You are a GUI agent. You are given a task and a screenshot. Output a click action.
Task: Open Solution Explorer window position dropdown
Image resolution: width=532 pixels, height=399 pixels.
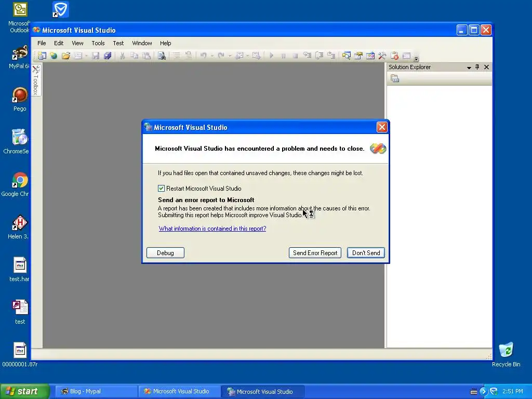[x=469, y=68]
